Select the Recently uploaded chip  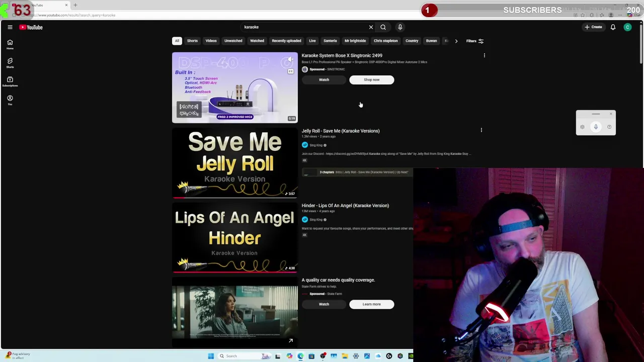(x=286, y=41)
